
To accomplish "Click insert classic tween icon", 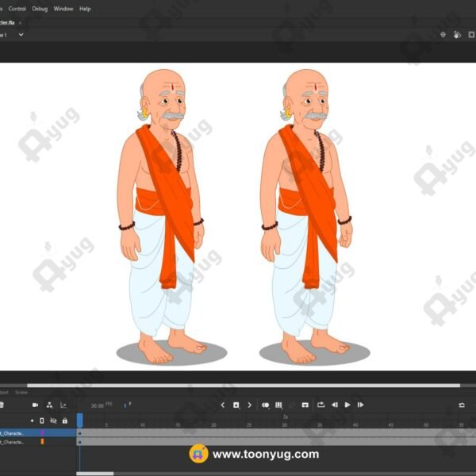I will click(x=305, y=405).
